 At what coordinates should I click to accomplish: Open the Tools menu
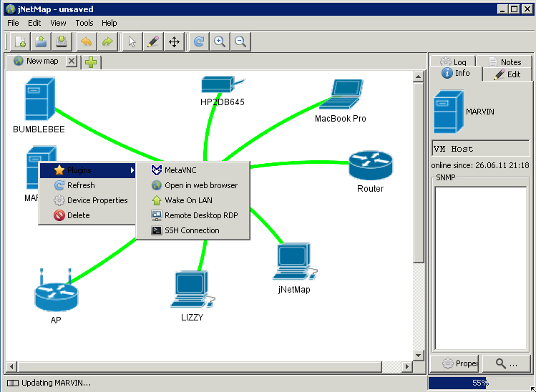pos(84,23)
